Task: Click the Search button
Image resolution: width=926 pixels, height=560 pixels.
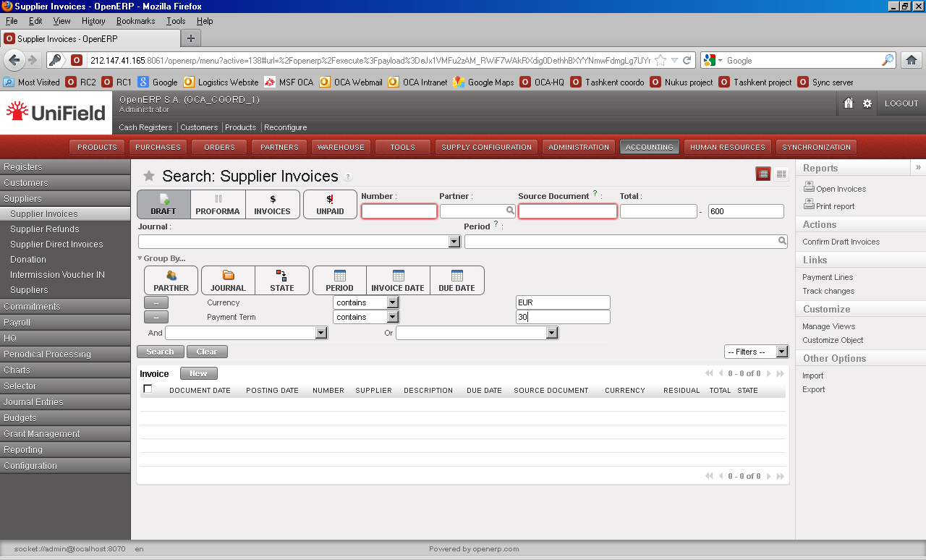Action: click(x=160, y=352)
